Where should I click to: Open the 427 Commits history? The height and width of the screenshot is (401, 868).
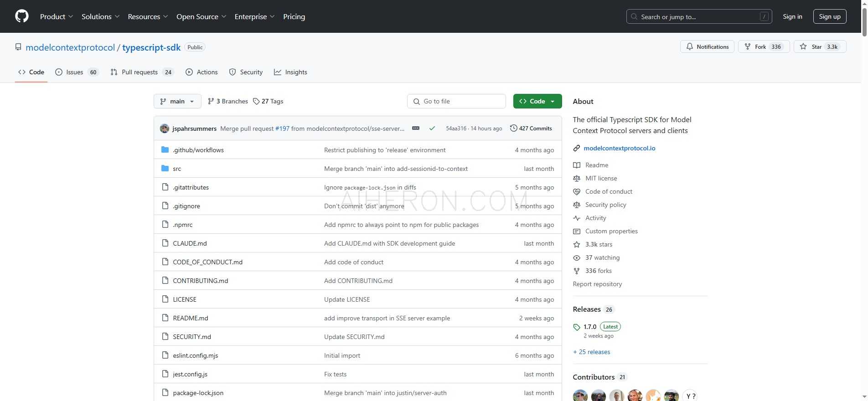point(531,129)
